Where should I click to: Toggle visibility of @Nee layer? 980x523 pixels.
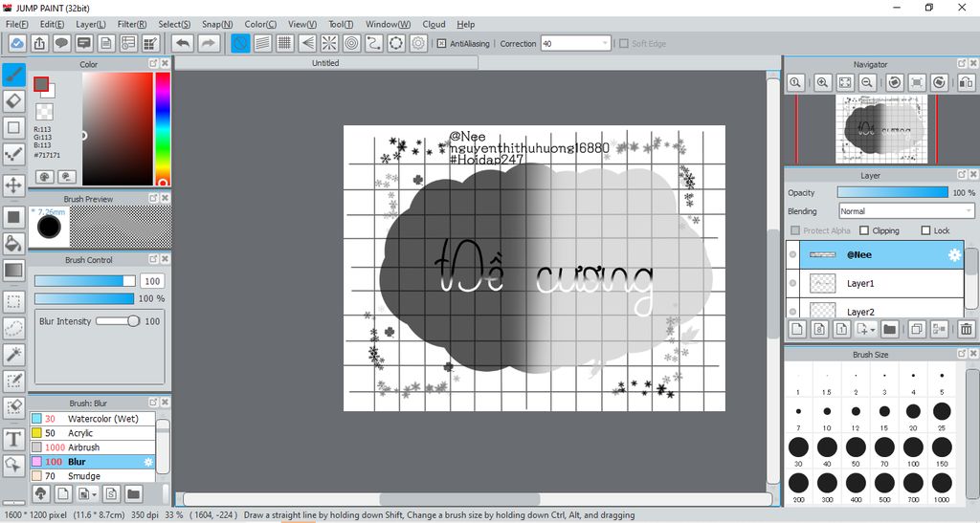tap(792, 254)
